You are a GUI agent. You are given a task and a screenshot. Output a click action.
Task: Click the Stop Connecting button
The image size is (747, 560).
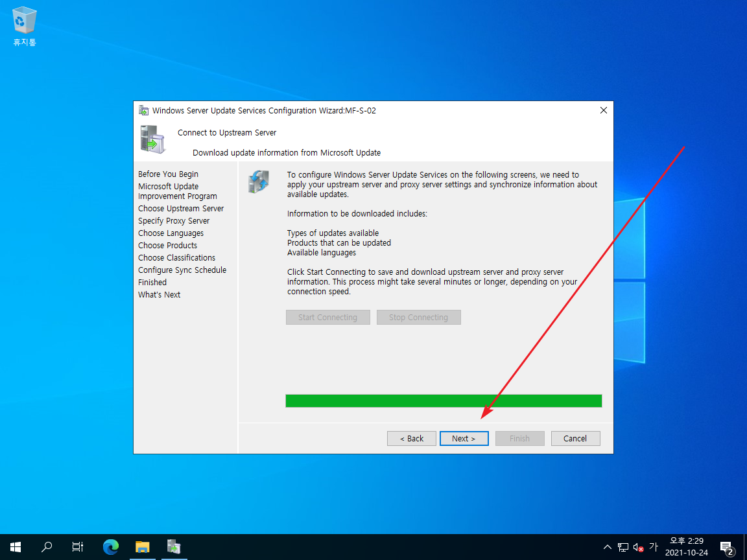coord(419,317)
